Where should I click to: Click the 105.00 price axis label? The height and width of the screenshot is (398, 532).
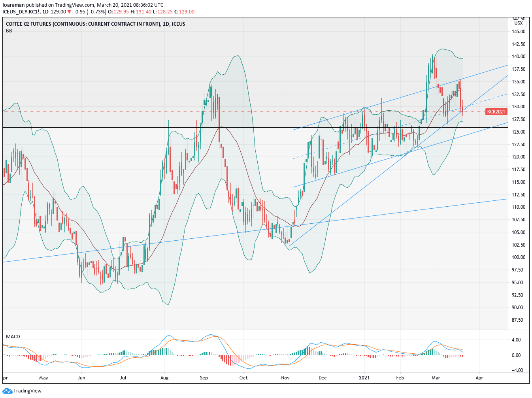pos(519,232)
